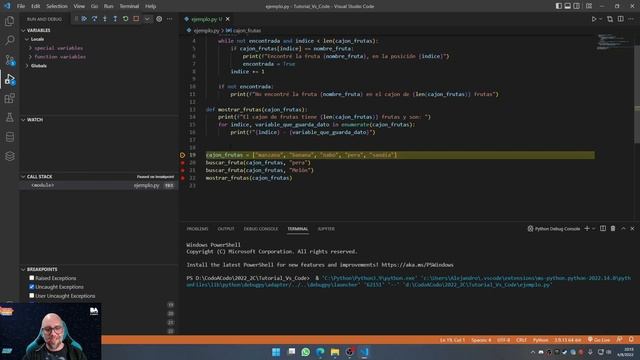Uncheck the Uncaught Exceptions checkbox
This screenshot has width=640, height=360.
point(31,287)
